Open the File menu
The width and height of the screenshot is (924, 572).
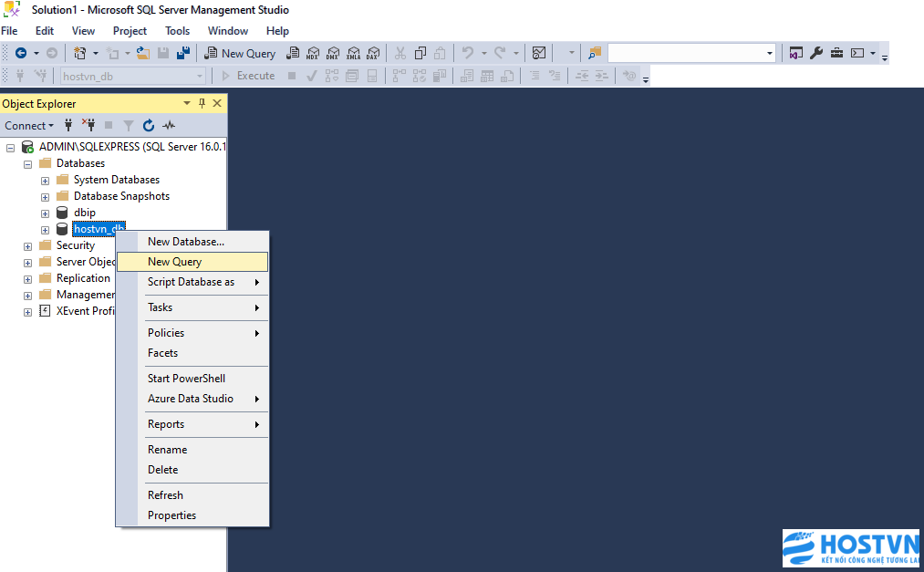[x=9, y=31]
